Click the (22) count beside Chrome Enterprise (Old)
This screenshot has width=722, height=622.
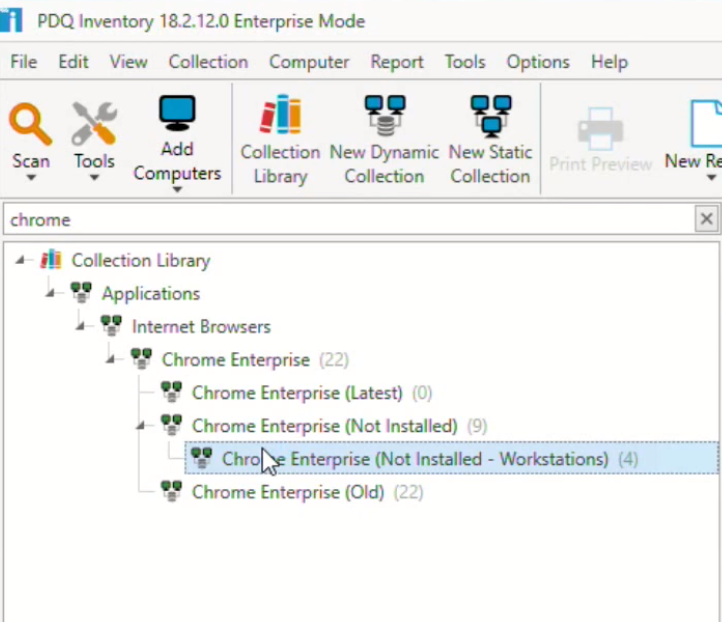click(408, 492)
